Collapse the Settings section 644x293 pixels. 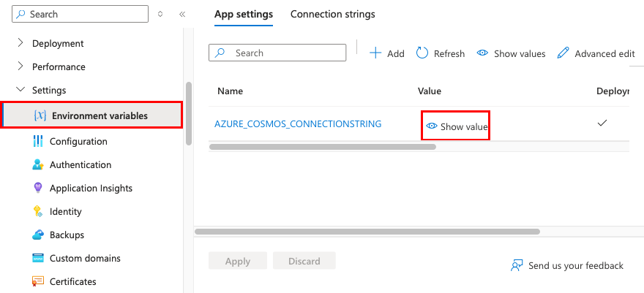[x=20, y=89]
